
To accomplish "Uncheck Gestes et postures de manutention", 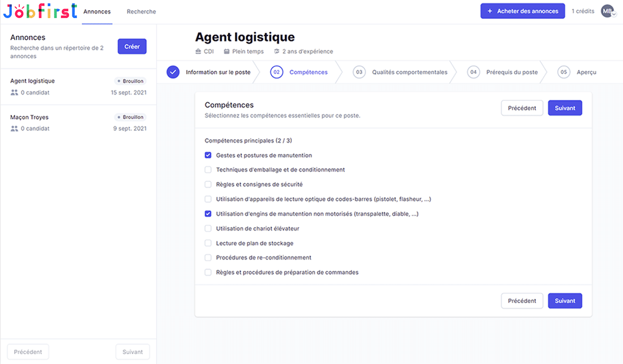I will point(208,155).
